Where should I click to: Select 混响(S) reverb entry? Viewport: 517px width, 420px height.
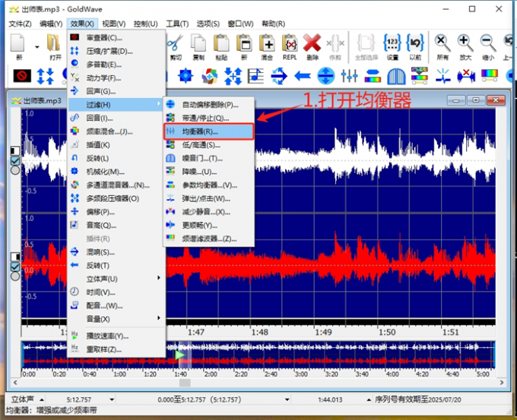tap(116, 252)
